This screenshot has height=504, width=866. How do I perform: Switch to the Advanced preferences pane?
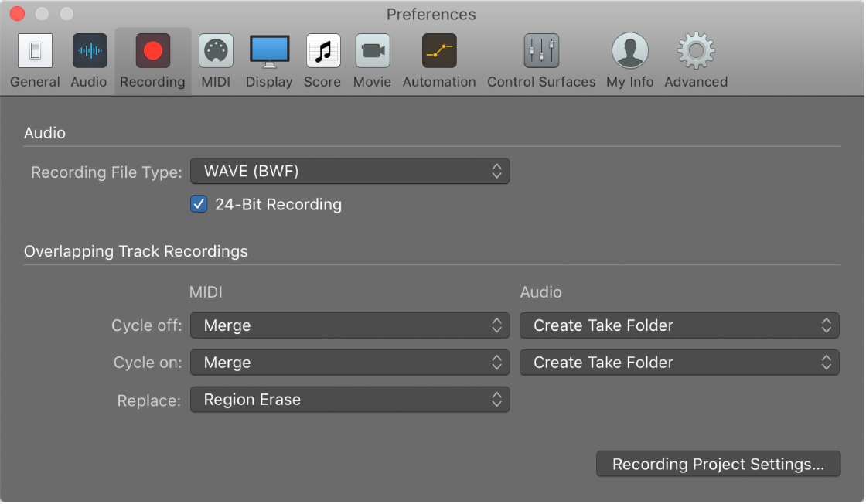coord(694,60)
